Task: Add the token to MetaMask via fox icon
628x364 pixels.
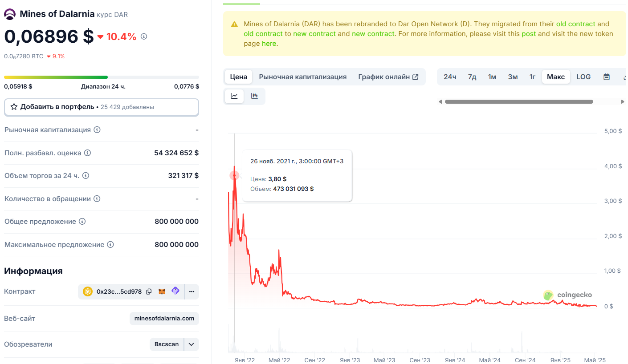Action: point(163,292)
